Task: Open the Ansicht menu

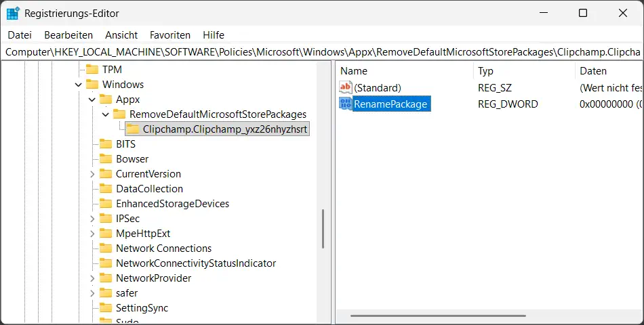Action: click(x=121, y=35)
